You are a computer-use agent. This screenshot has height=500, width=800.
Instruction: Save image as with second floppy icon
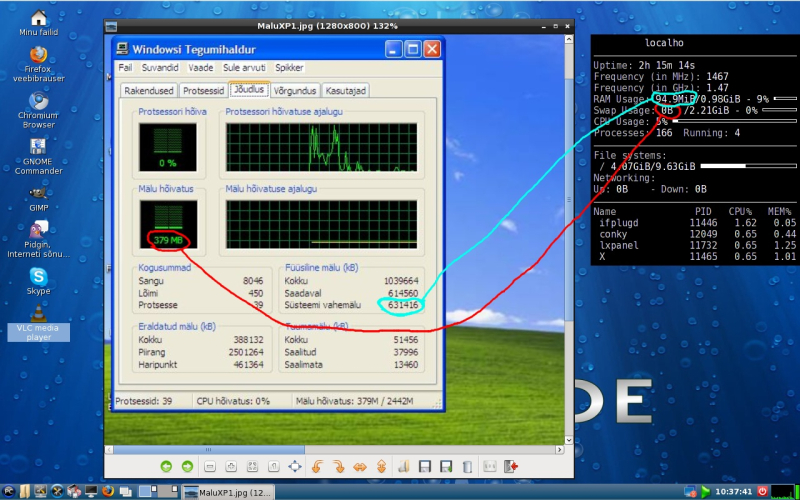pos(446,466)
